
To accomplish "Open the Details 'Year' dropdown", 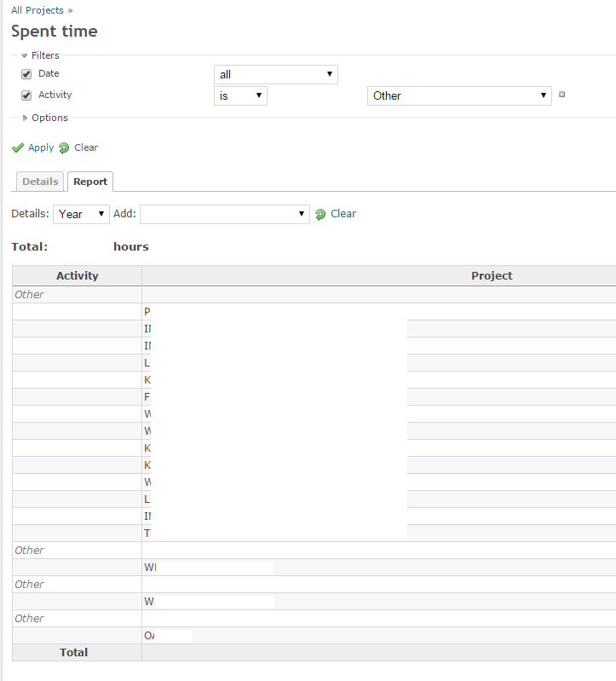I will coord(81,214).
